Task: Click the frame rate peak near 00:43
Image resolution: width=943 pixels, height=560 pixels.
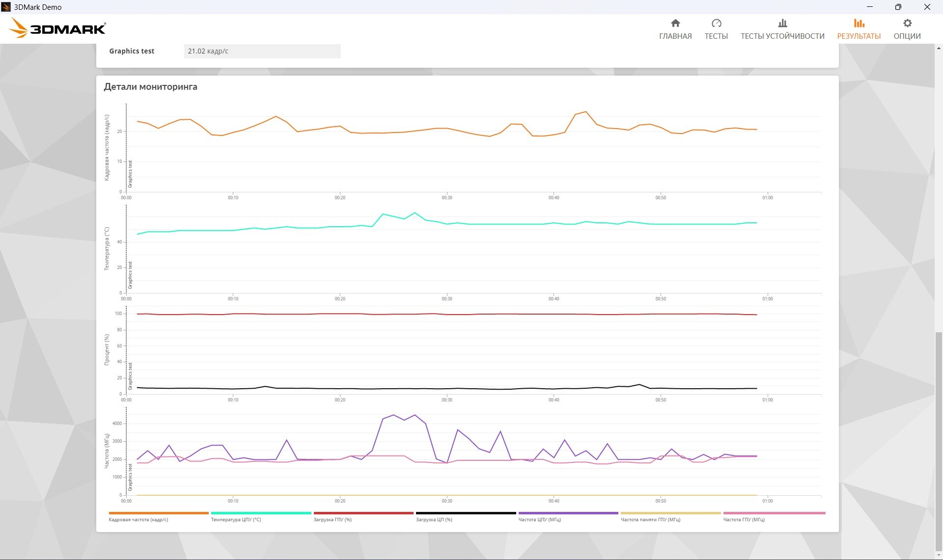Action: (585, 112)
